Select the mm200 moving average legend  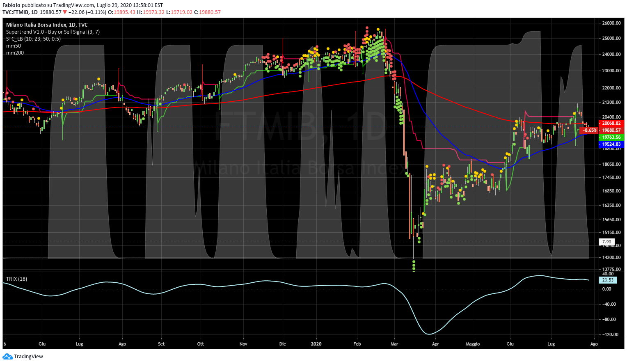click(x=15, y=53)
